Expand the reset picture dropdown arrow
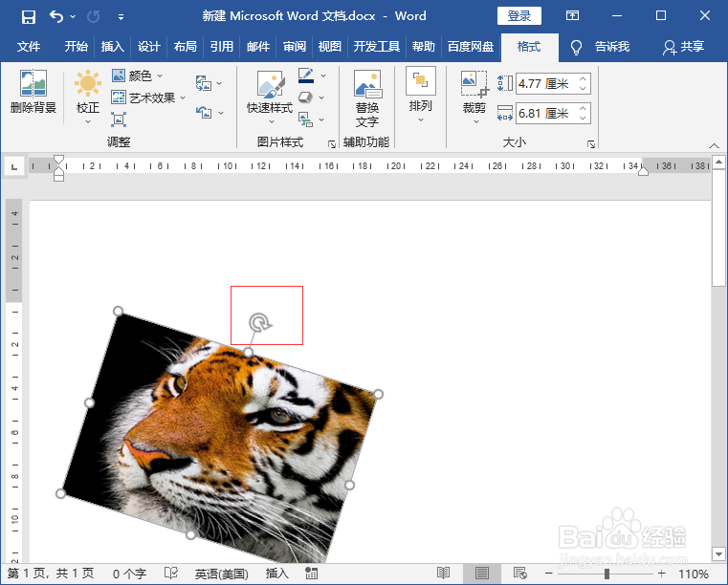The height and width of the screenshot is (585, 728). click(221, 113)
